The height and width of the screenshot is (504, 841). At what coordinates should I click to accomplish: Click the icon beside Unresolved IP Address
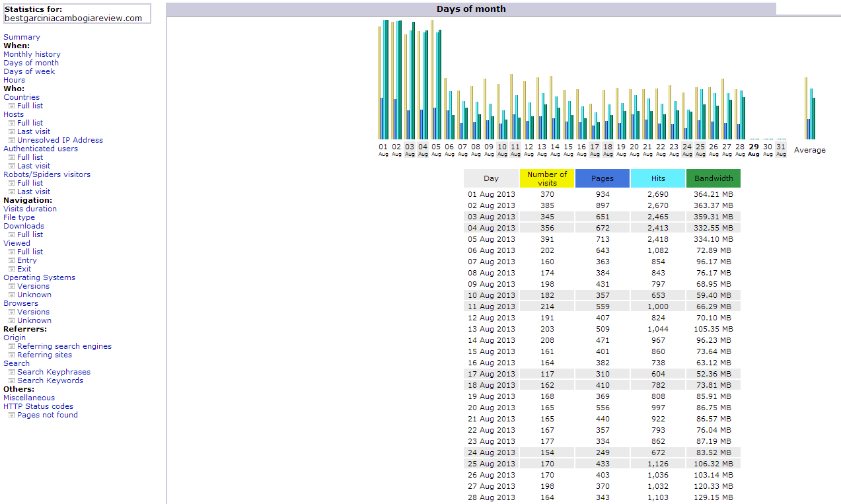tap(11, 140)
